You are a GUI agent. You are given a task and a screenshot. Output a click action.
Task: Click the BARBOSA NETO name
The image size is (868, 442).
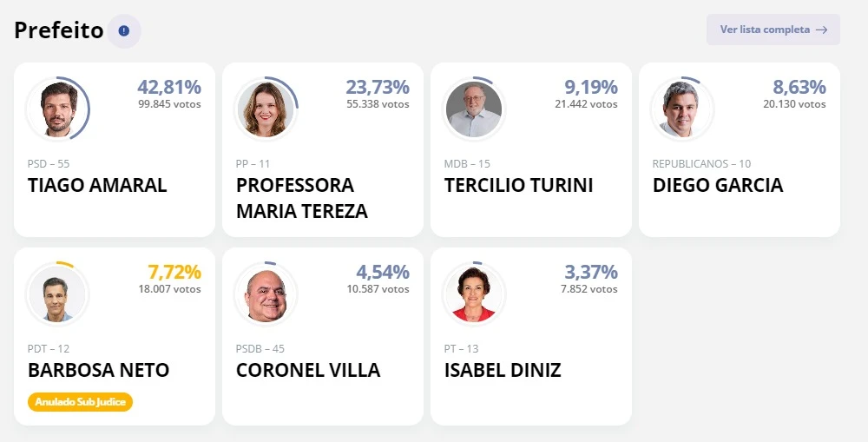pyautogui.click(x=98, y=370)
